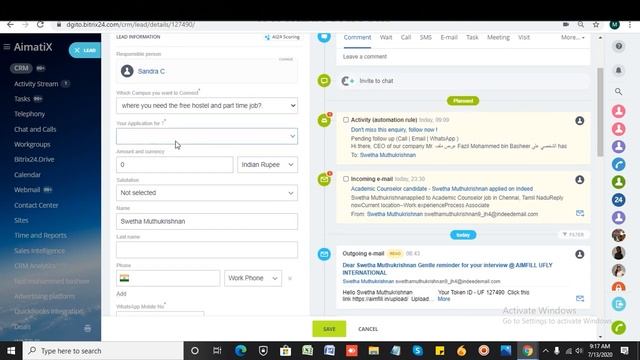The height and width of the screenshot is (360, 640).
Task: Open the Work Phone type dropdown
Action: pos(253,278)
